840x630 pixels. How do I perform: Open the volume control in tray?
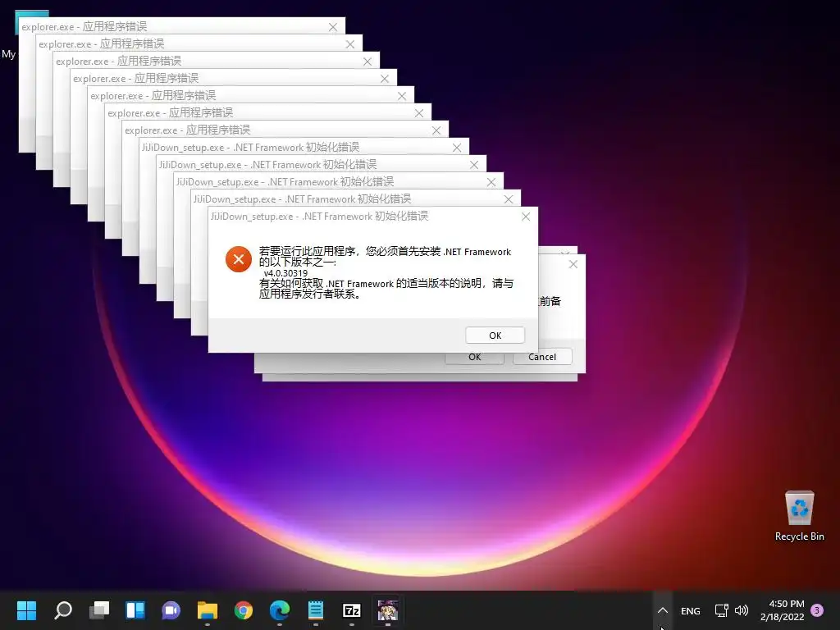point(742,610)
